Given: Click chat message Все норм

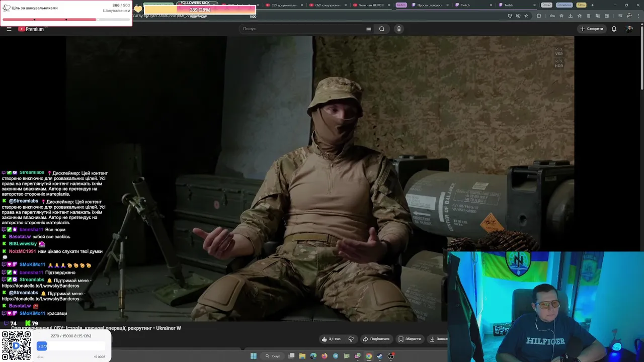Looking at the screenshot, I should point(55,230).
